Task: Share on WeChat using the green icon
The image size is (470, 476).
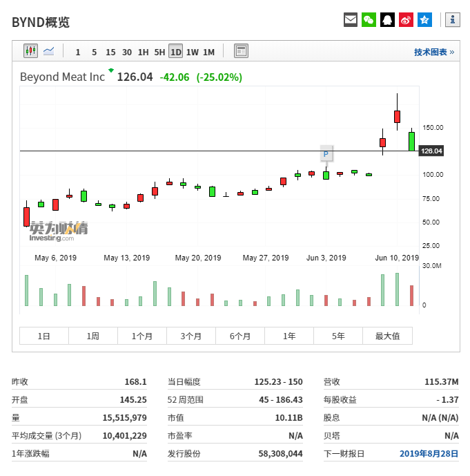Action: coord(369,20)
